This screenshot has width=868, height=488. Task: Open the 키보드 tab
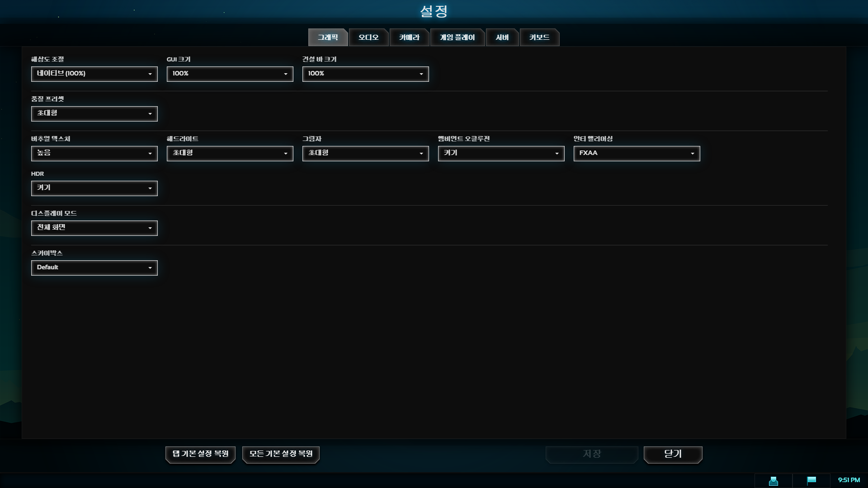tap(539, 38)
